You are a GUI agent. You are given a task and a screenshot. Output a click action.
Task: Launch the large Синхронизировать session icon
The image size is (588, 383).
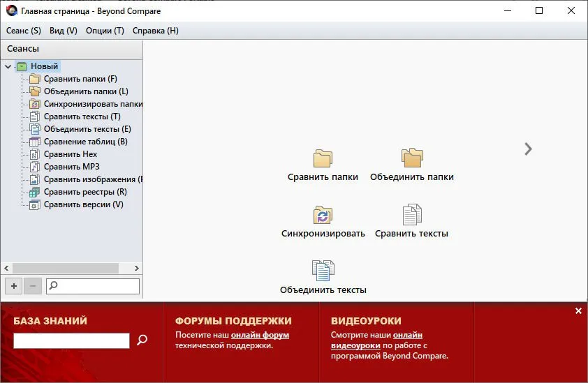coord(323,215)
